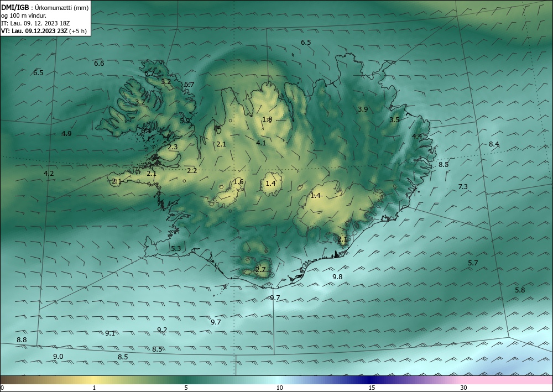Click the 3.9 value on the map

(363, 109)
